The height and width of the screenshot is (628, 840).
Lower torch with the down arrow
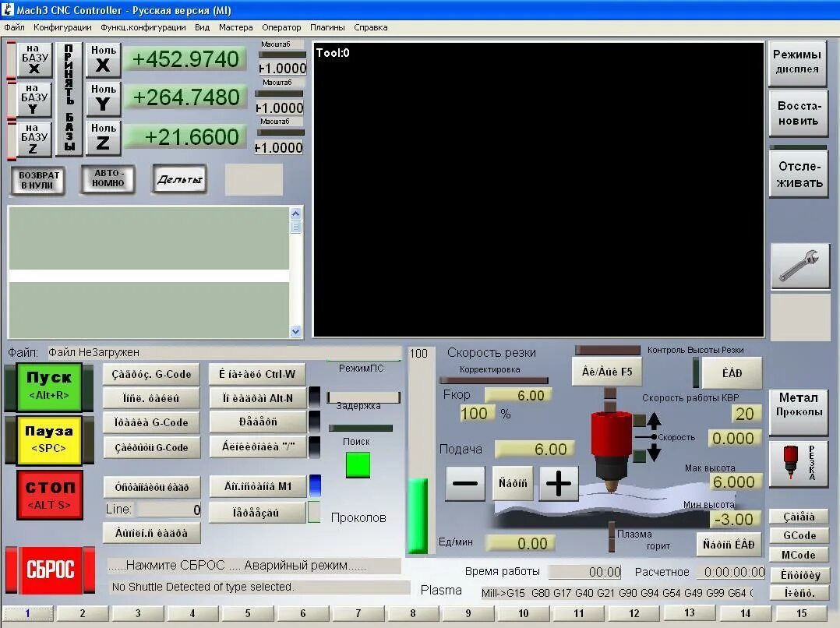click(x=654, y=453)
